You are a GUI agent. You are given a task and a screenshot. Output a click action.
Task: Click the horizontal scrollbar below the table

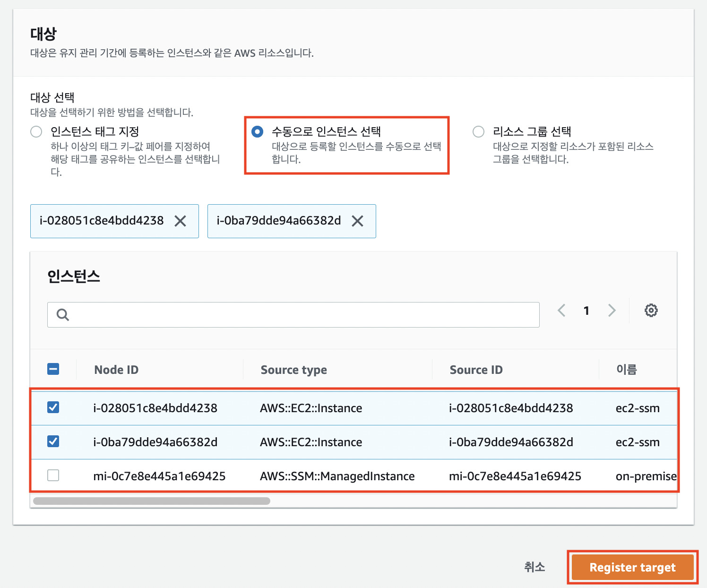[x=151, y=501]
